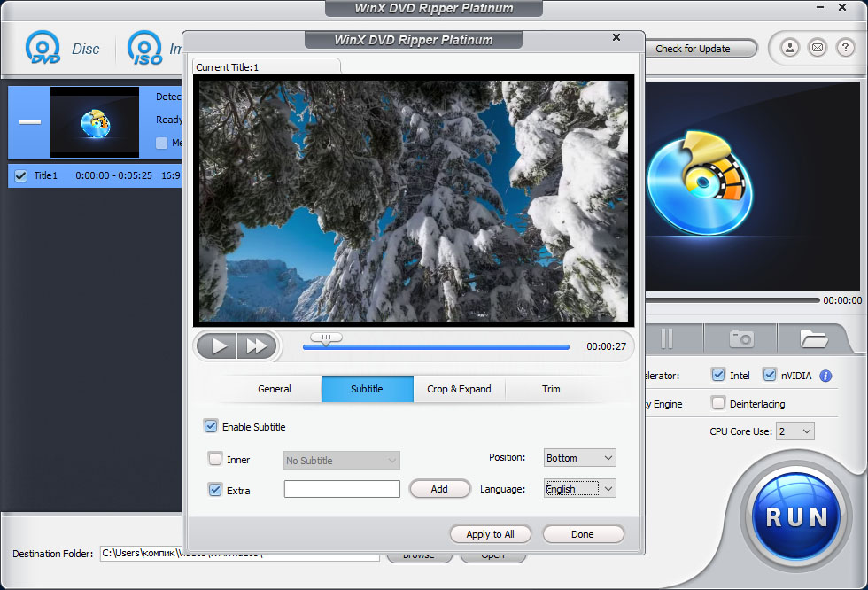The image size is (868, 590).
Task: Open the user account icon
Action: click(790, 48)
